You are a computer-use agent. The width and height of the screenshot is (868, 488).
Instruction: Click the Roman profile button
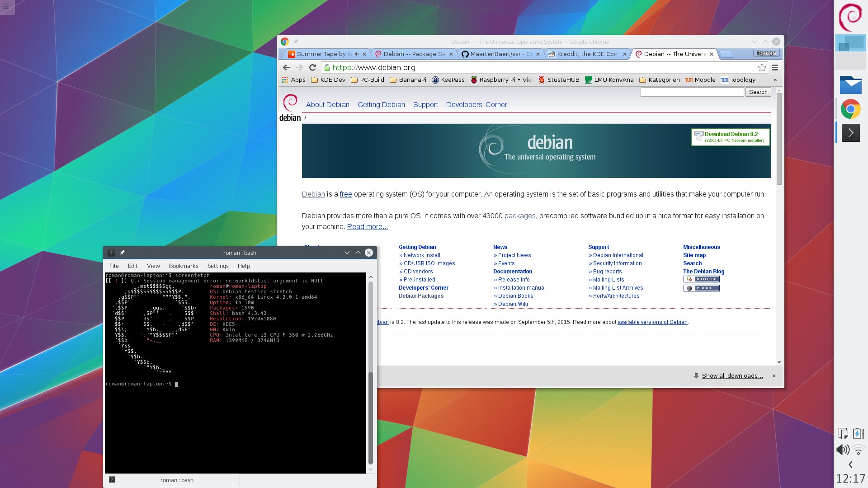click(x=766, y=53)
